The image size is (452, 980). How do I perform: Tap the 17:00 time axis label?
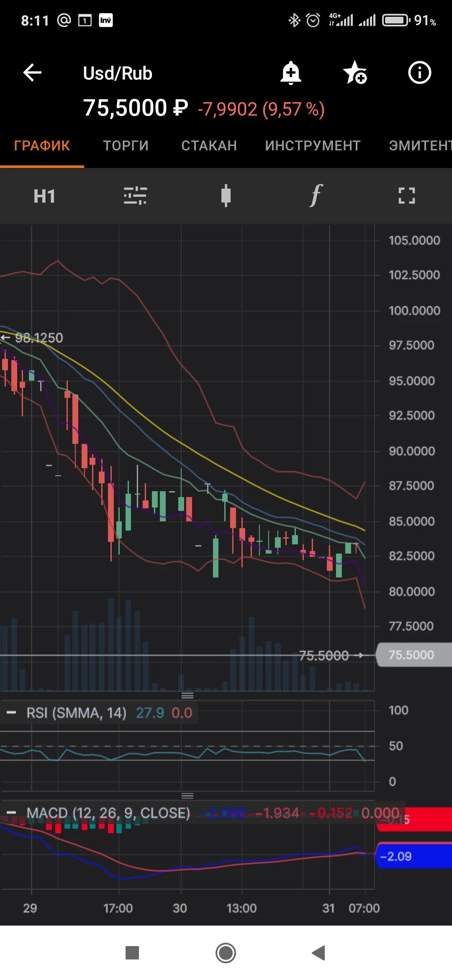click(118, 908)
